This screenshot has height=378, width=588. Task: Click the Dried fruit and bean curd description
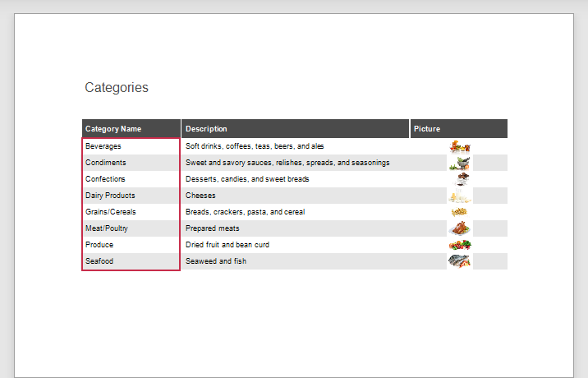(x=227, y=245)
